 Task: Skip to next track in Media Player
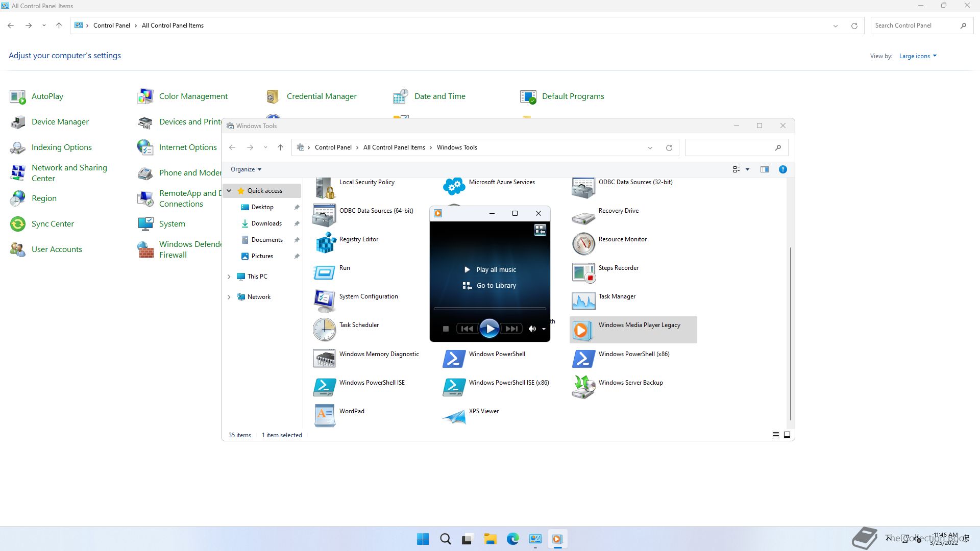(x=511, y=329)
